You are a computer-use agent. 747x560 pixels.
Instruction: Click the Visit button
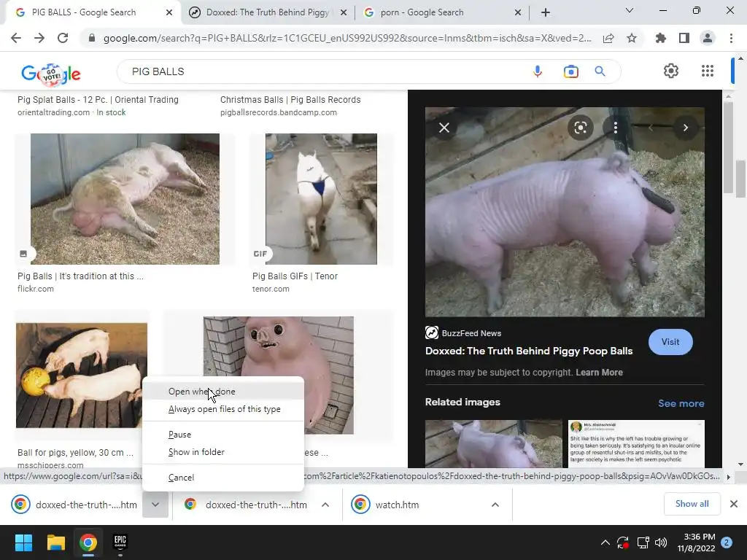pos(670,342)
